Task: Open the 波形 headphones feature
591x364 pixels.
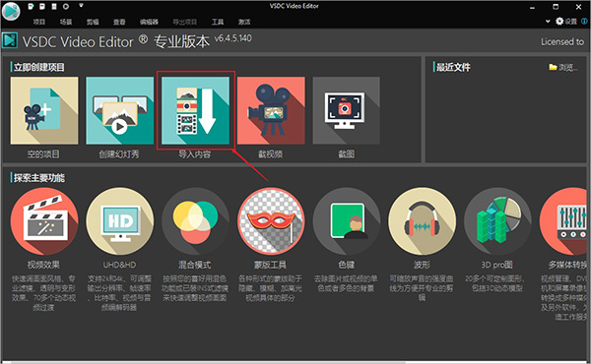Action: pyautogui.click(x=423, y=221)
